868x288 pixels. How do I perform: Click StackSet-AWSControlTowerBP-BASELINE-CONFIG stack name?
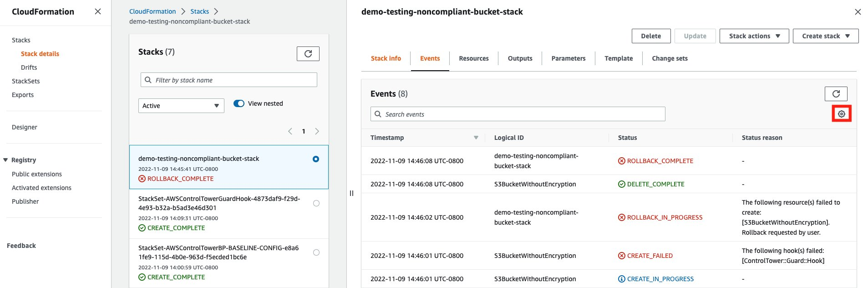point(218,252)
